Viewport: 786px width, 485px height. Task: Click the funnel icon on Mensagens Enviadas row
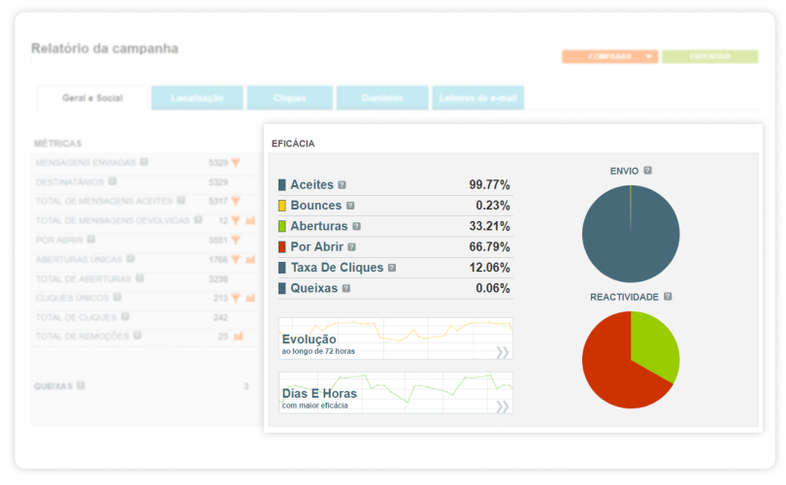tap(236, 162)
